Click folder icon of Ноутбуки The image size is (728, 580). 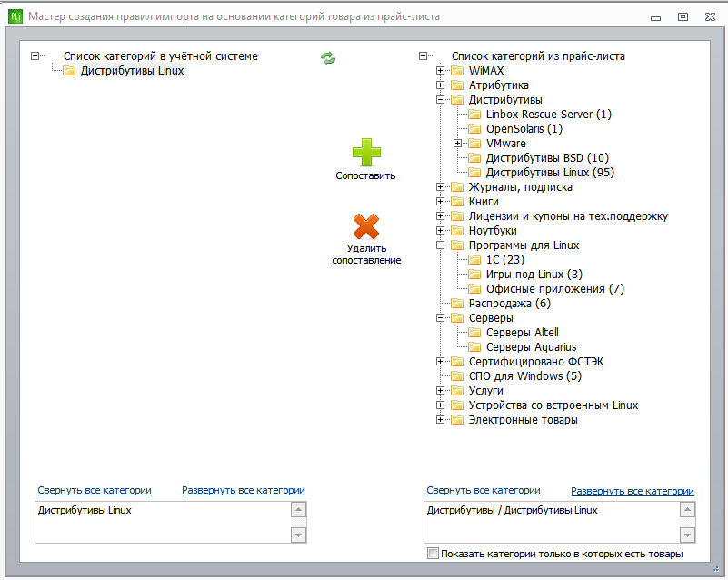[x=457, y=230]
